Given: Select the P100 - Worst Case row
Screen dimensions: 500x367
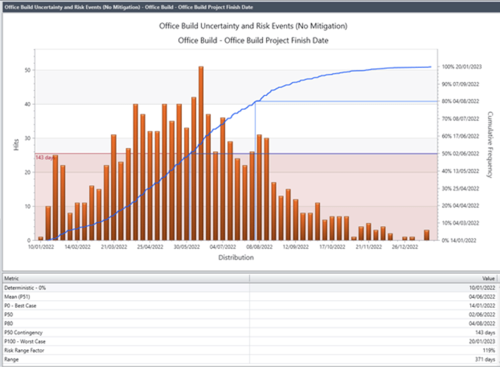Looking at the screenshot, I should pos(250,342).
